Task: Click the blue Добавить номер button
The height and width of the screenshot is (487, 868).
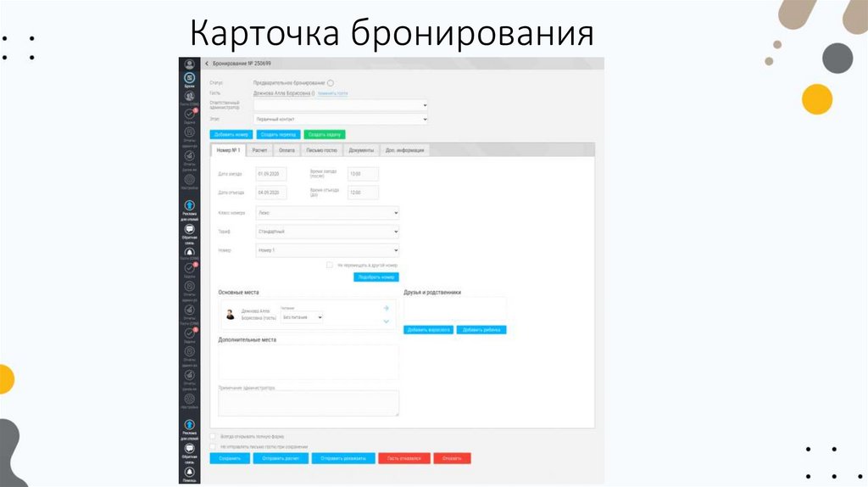Action: pos(231,135)
